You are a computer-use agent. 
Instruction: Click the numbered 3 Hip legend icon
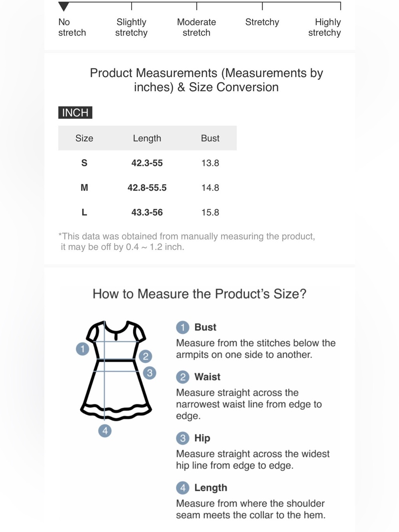[x=183, y=438]
